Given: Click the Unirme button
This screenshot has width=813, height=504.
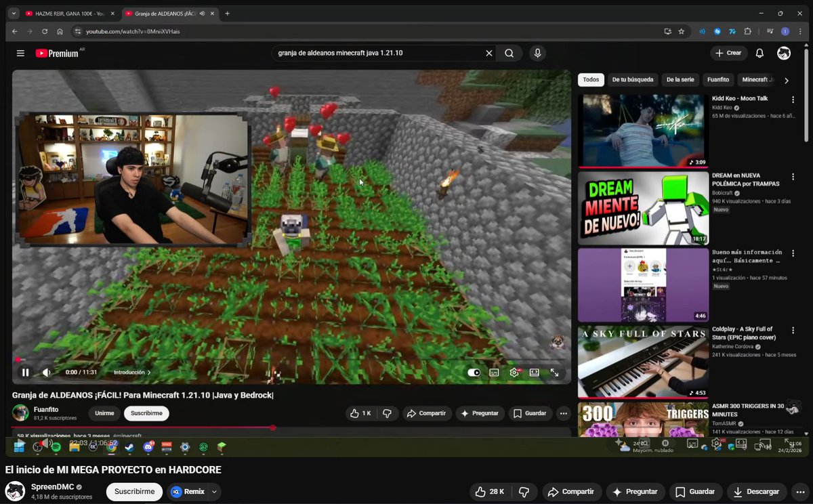Looking at the screenshot, I should [104, 413].
